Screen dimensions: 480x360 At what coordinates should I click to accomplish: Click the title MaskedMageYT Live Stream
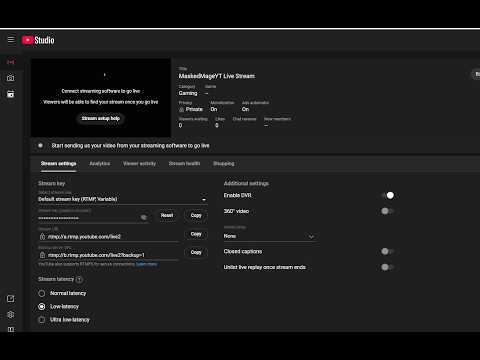point(217,76)
